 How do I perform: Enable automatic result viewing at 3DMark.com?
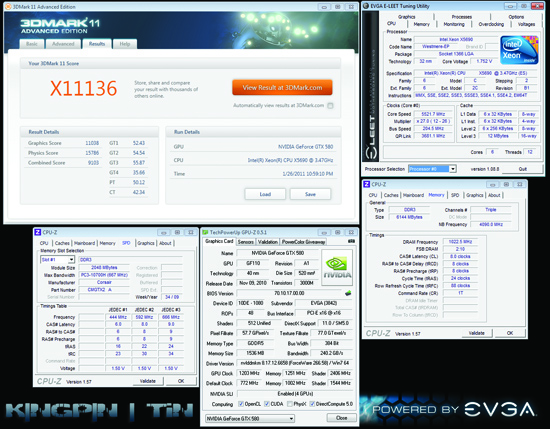coord(330,106)
